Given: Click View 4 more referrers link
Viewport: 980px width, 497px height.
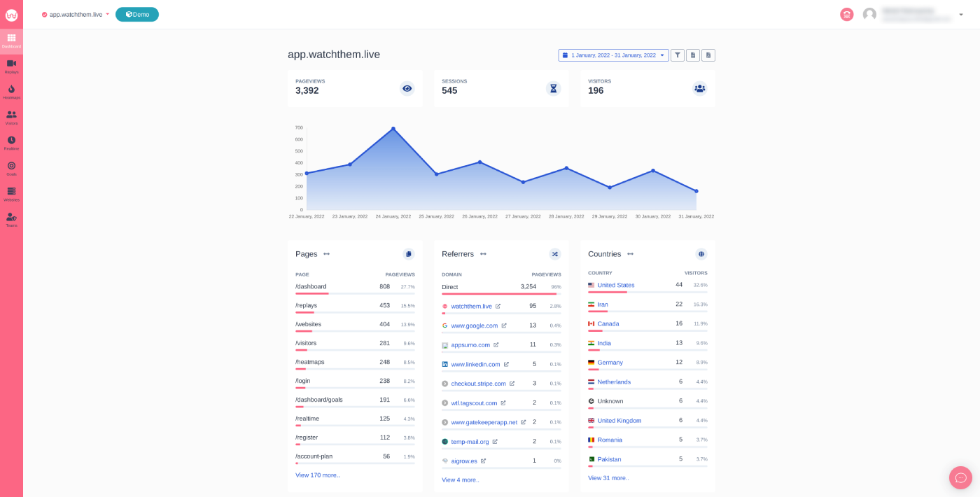Looking at the screenshot, I should pyautogui.click(x=461, y=480).
